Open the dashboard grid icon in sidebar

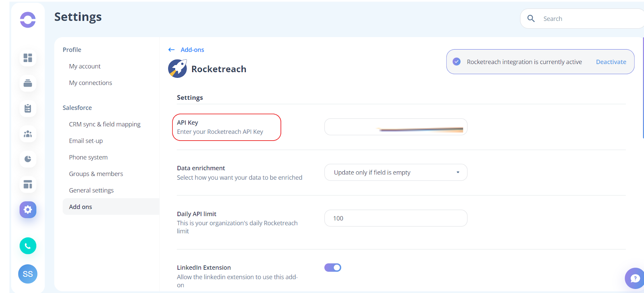[28, 58]
